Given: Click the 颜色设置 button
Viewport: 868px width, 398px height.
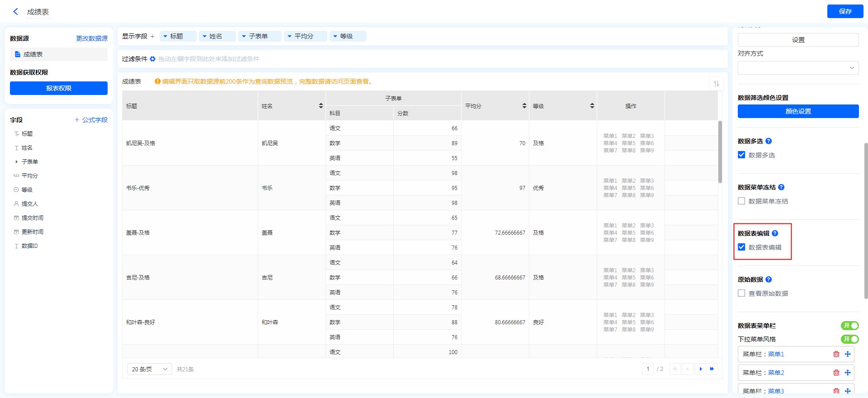Looking at the screenshot, I should [x=798, y=111].
